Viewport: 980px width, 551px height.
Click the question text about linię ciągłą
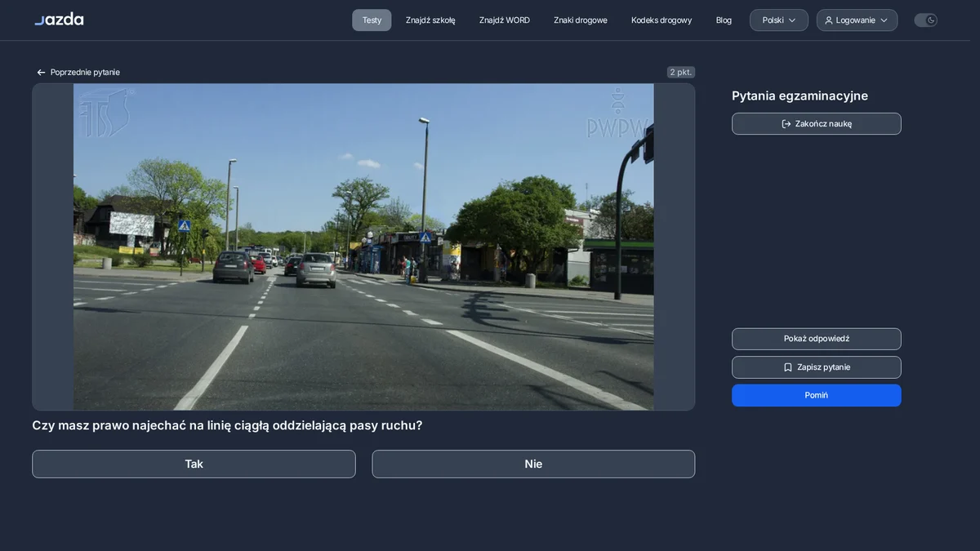point(227,425)
